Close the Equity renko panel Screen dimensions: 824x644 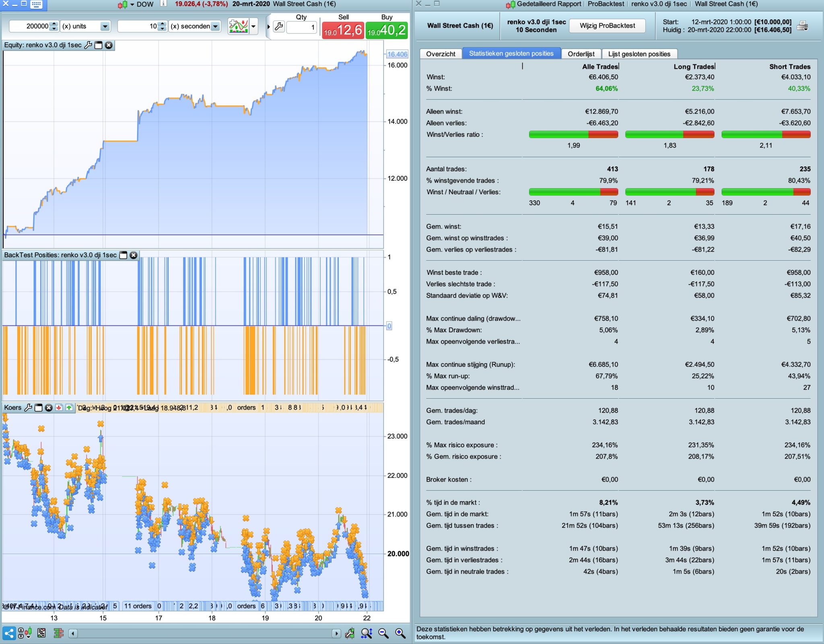click(109, 45)
